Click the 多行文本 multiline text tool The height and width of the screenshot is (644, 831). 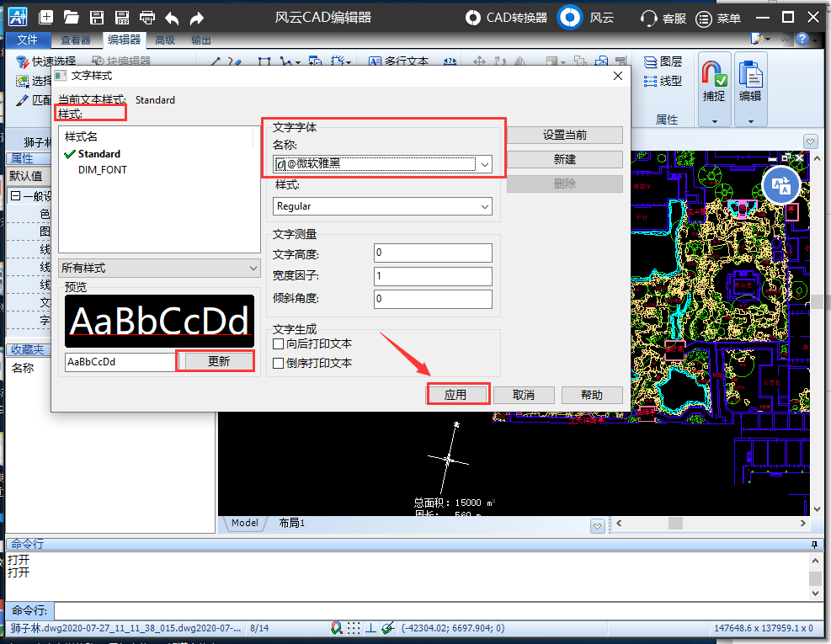point(398,61)
